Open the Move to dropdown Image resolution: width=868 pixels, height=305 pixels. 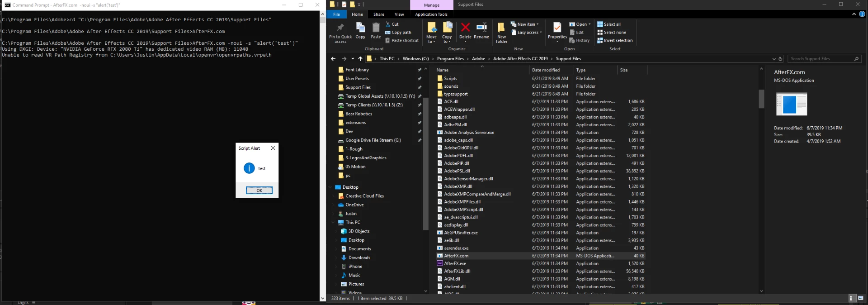pos(431,39)
